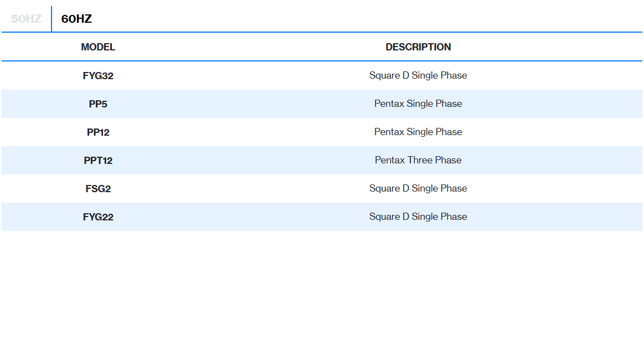Click the description text for FSG2
The width and height of the screenshot is (644, 345).
coord(418,188)
